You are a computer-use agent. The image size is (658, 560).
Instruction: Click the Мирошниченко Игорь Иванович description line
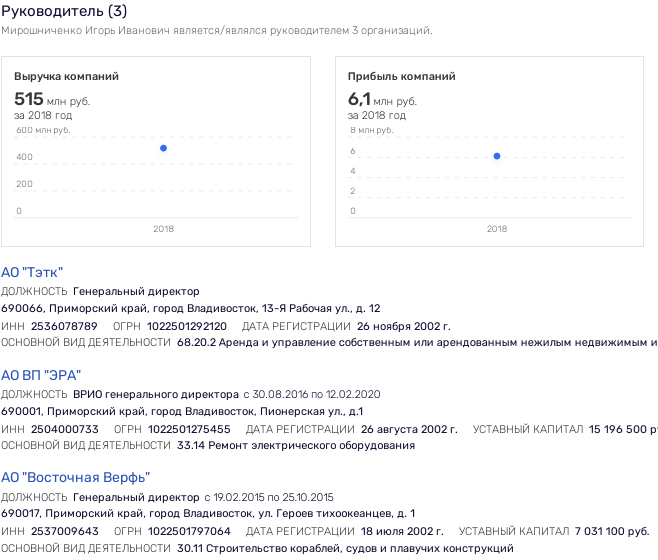tap(217, 31)
